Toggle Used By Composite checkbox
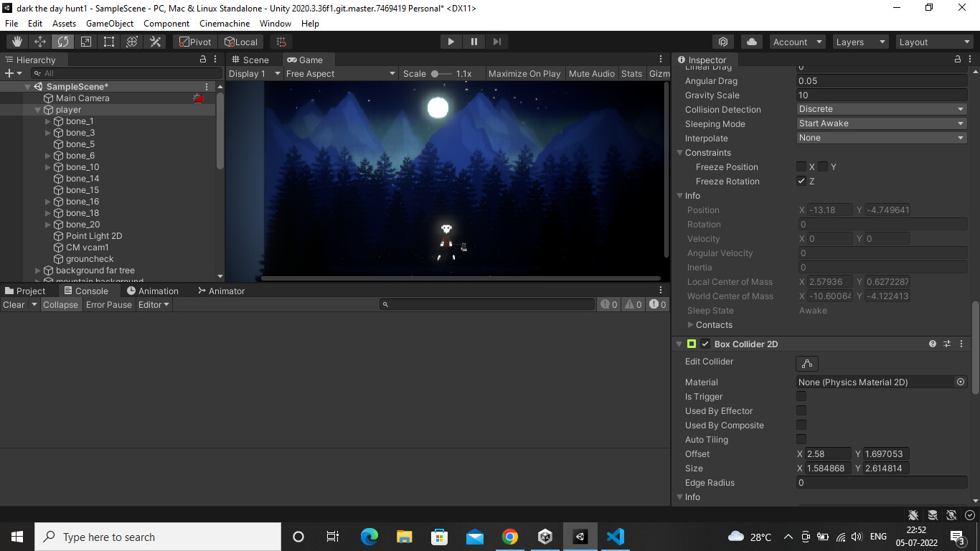 [x=801, y=425]
